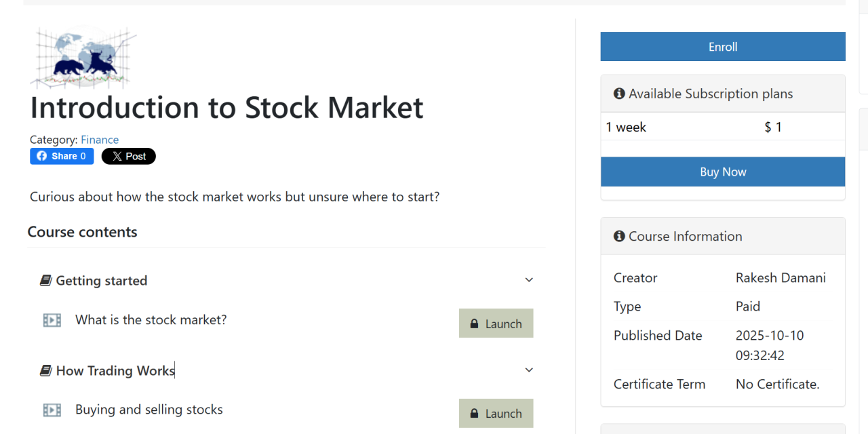Share the course with Facebook Share button
The width and height of the screenshot is (868, 434).
click(x=62, y=156)
